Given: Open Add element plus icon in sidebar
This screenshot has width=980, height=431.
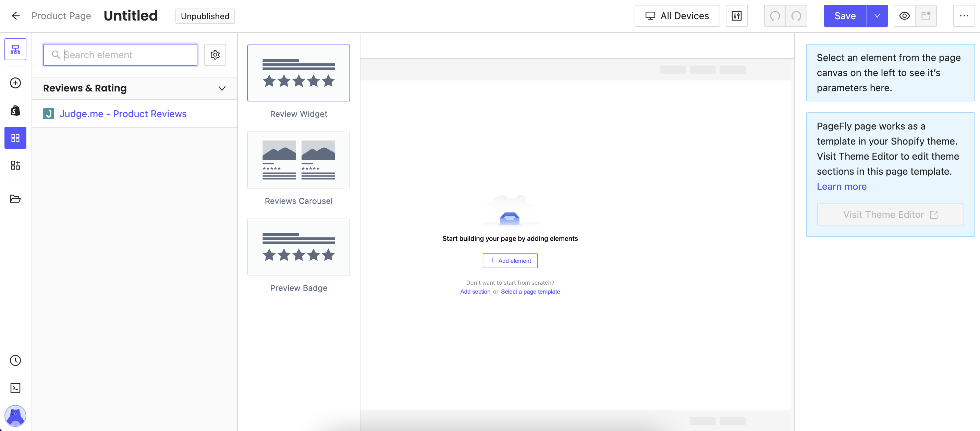Looking at the screenshot, I should [15, 83].
